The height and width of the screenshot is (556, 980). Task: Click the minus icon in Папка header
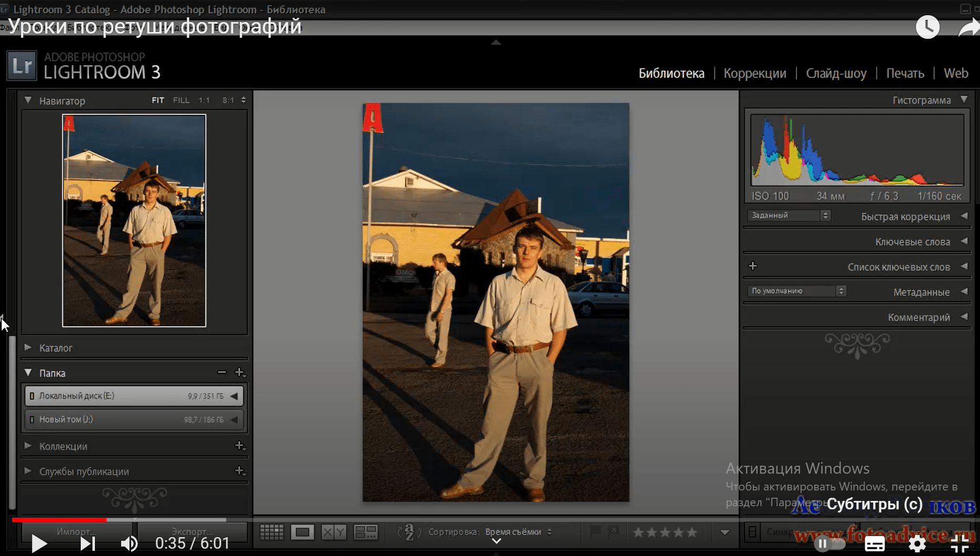pyautogui.click(x=222, y=372)
